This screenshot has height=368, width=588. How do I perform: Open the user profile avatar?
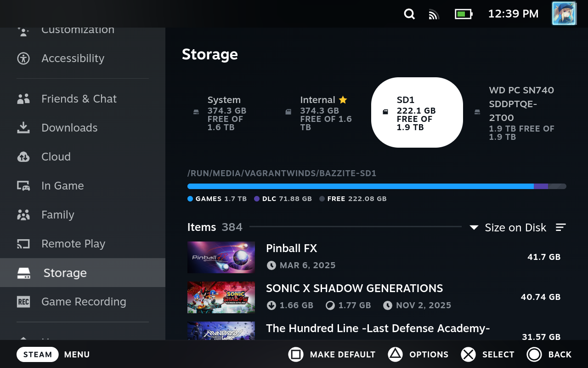[x=564, y=13]
